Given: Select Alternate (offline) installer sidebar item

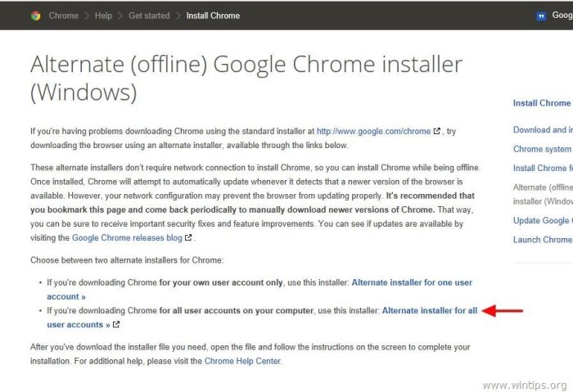Looking at the screenshot, I should pos(543,194).
